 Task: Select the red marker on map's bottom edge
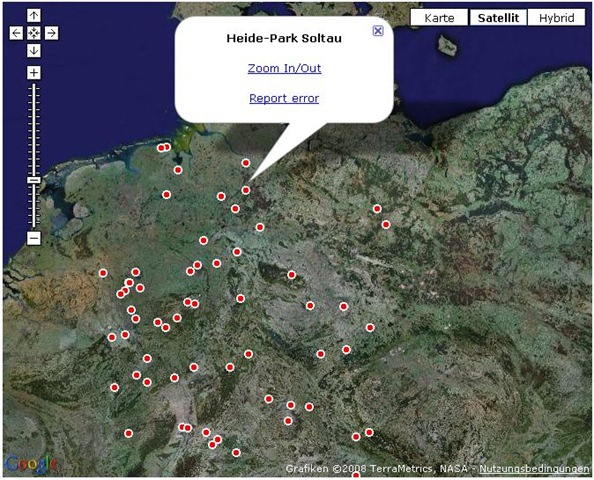[356, 475]
